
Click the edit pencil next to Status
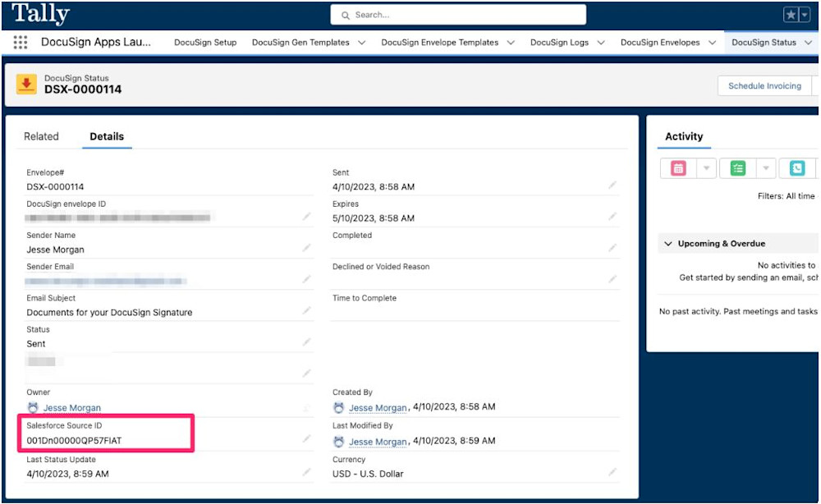click(307, 341)
